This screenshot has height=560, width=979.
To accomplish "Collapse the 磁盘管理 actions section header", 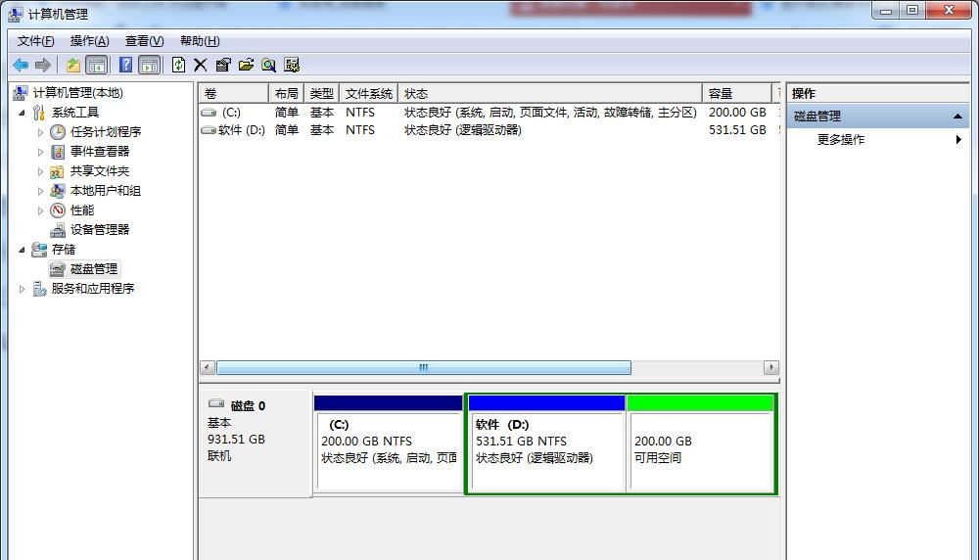I will [878, 117].
